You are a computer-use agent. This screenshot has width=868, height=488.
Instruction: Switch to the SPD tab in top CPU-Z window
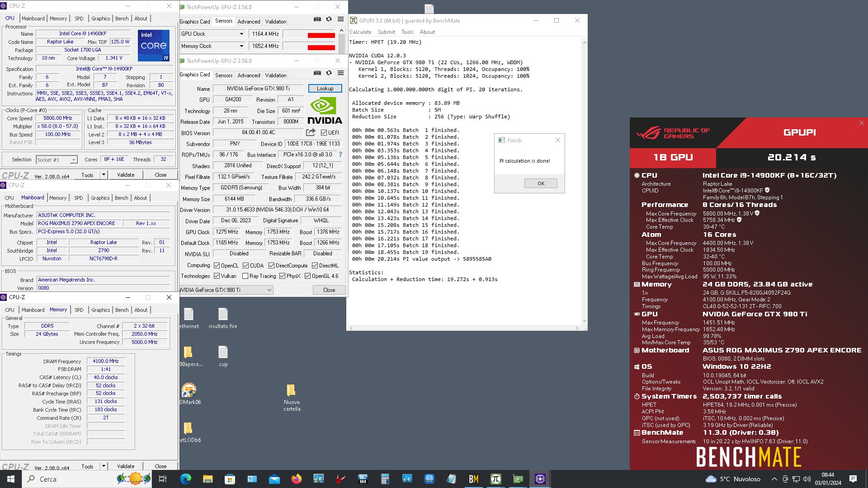[x=79, y=19]
